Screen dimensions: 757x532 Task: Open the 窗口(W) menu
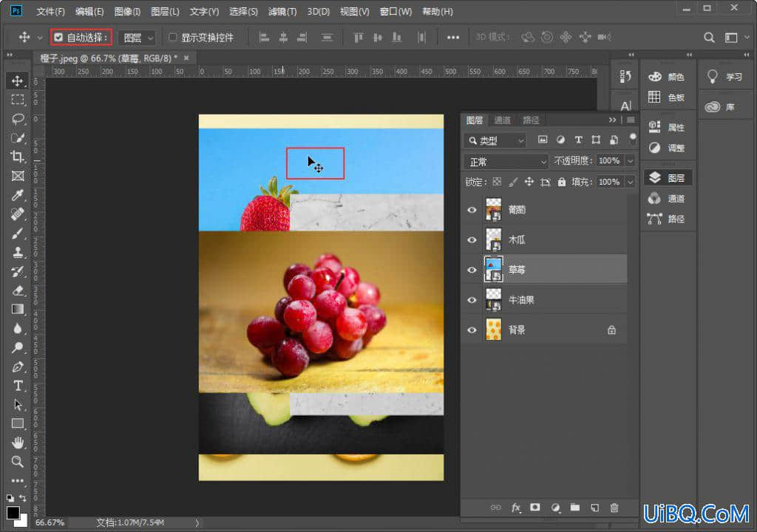396,11
